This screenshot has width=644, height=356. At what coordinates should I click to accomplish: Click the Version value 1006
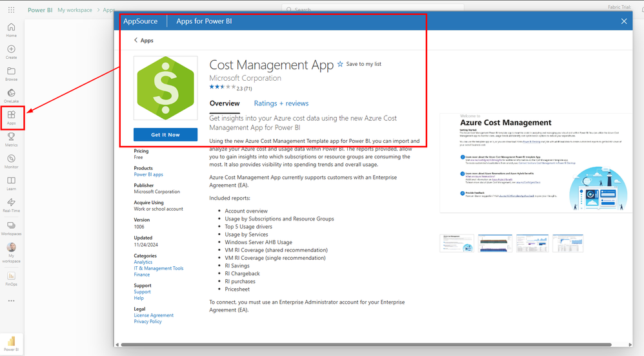pos(139,227)
